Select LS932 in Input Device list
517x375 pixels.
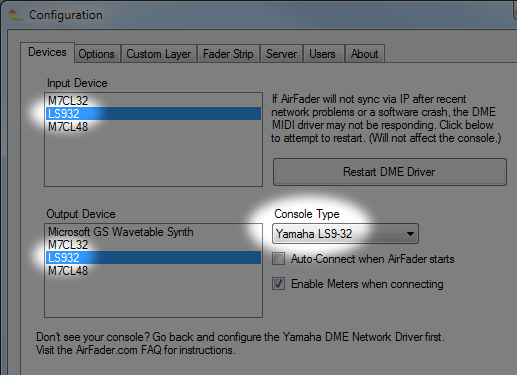pos(153,113)
